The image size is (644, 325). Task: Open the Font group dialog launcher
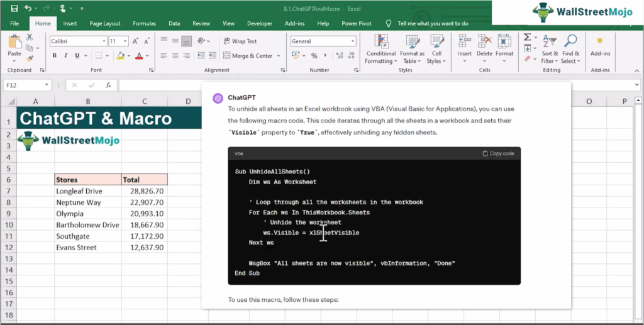(151, 70)
